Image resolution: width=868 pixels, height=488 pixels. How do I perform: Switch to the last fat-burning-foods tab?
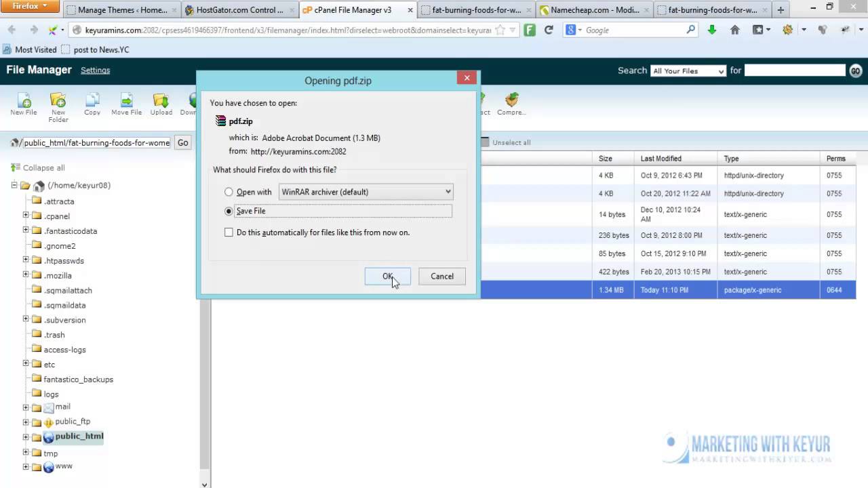712,10
